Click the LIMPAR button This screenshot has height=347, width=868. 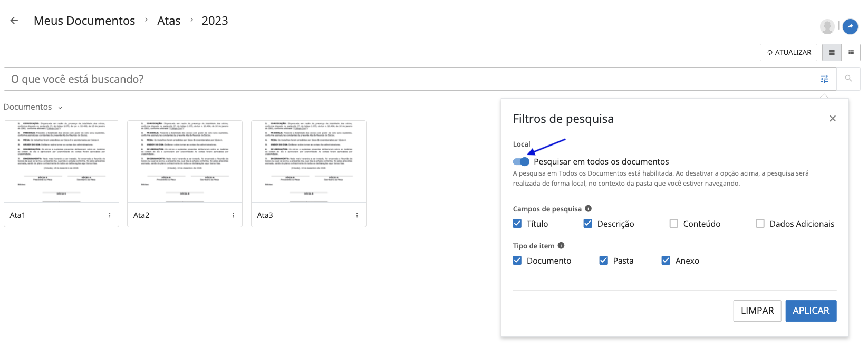[757, 311]
